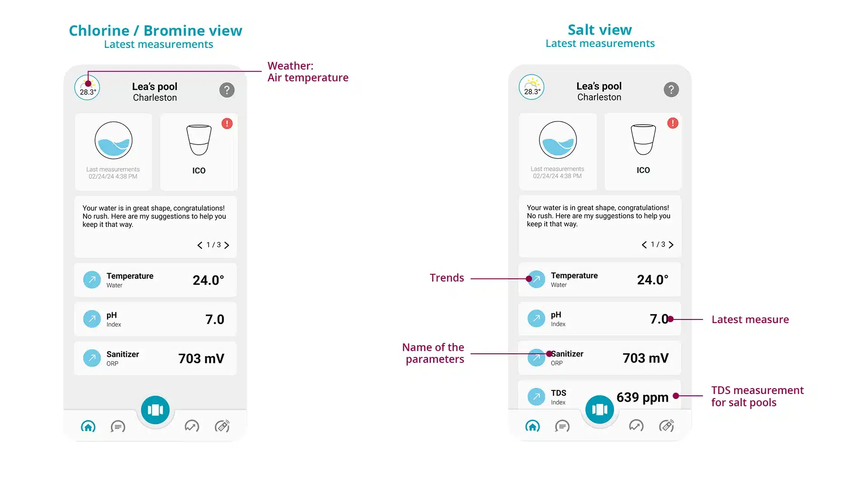Toggle the Temperature trend arrow in Salt view

coord(535,280)
